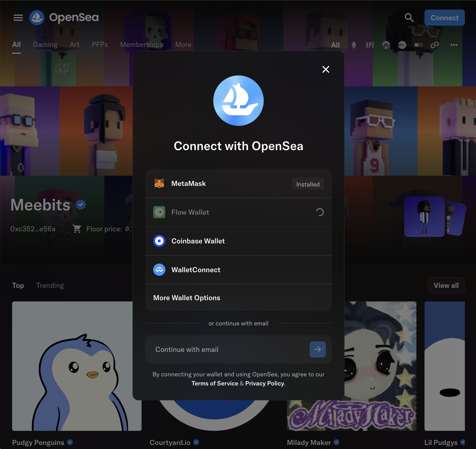Switch to the PFPs category tab

pyautogui.click(x=100, y=45)
